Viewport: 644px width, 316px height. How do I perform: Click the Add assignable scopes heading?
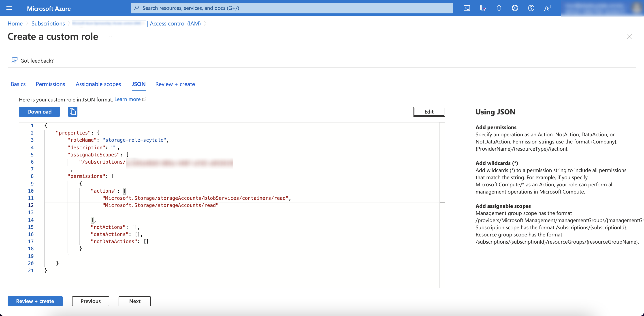503,206
